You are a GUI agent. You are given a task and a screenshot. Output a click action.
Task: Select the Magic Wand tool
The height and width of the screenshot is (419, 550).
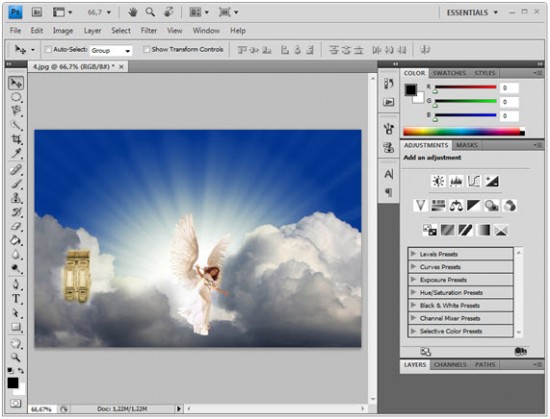(x=16, y=125)
